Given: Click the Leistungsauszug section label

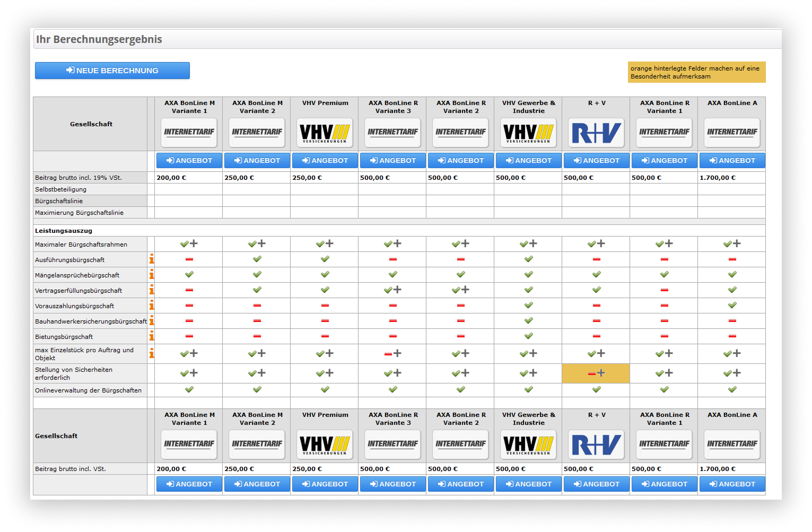Looking at the screenshot, I should 64,231.
